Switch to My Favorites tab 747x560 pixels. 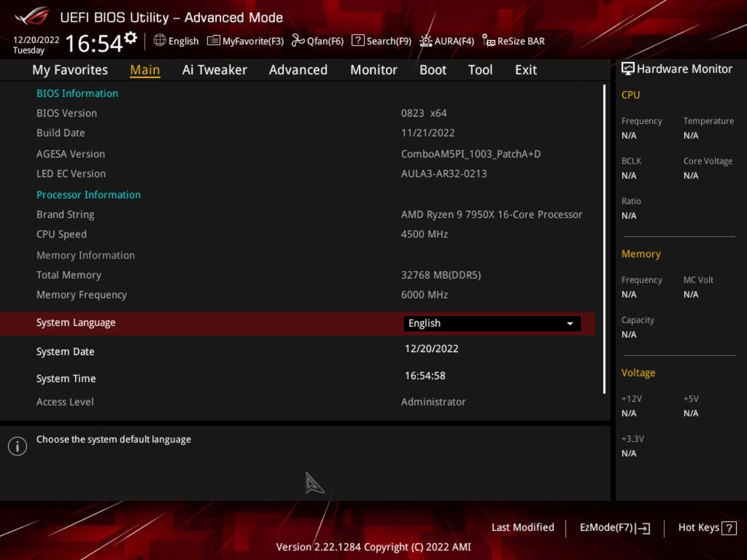point(70,70)
